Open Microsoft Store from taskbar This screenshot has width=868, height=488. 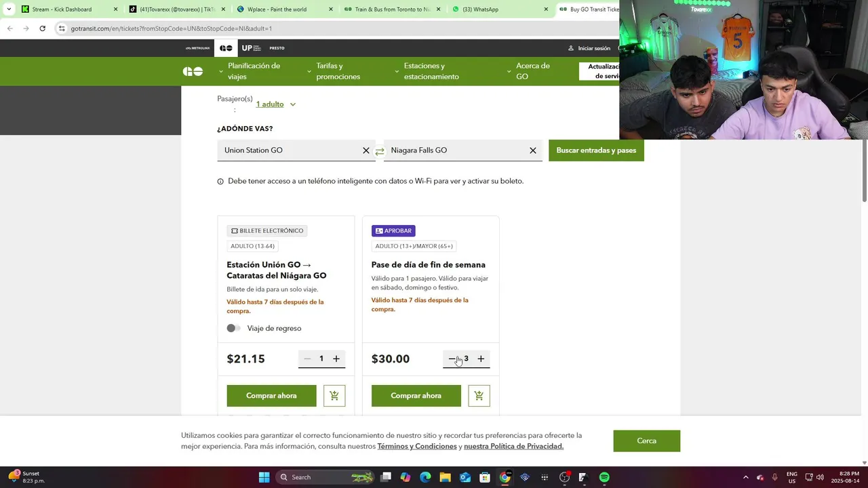(485, 477)
